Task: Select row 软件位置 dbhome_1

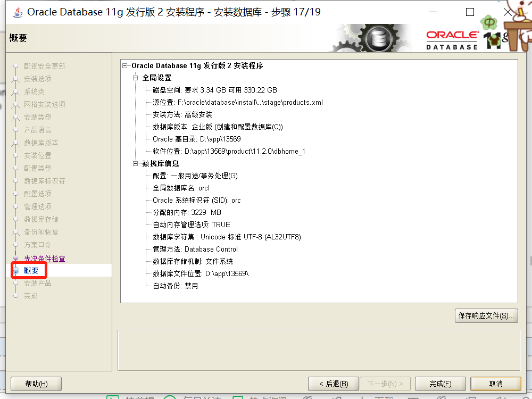Action: tap(229, 151)
